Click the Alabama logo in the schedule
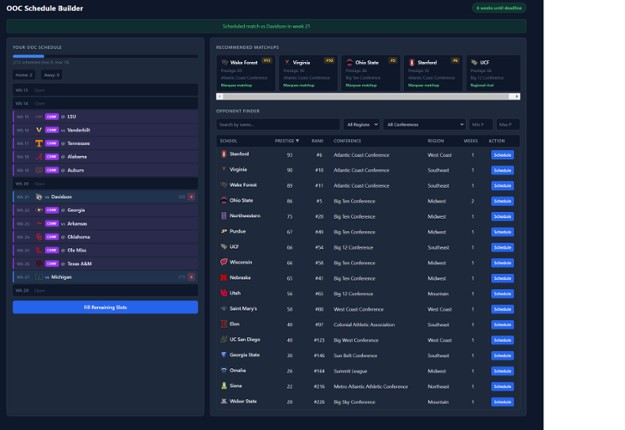Screen dimensions: 625x430 tap(39, 157)
